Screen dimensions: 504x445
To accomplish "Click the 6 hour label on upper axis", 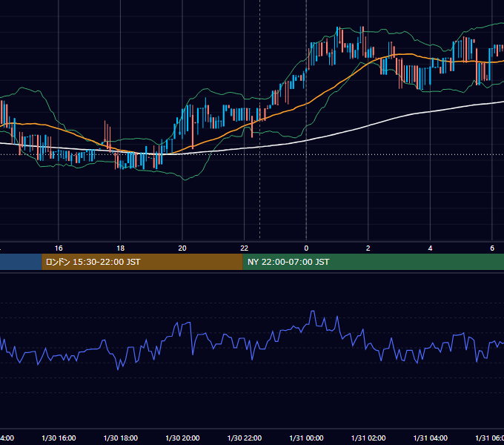I will click(x=492, y=248).
